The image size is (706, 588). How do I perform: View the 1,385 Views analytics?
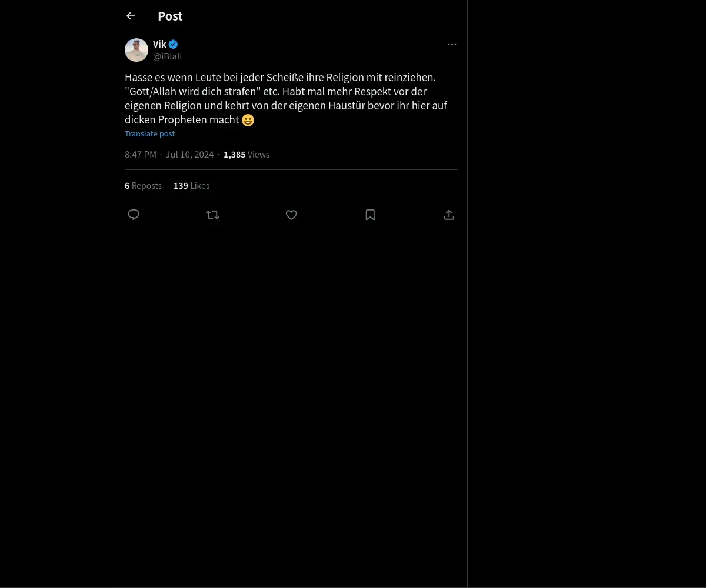pyautogui.click(x=247, y=155)
